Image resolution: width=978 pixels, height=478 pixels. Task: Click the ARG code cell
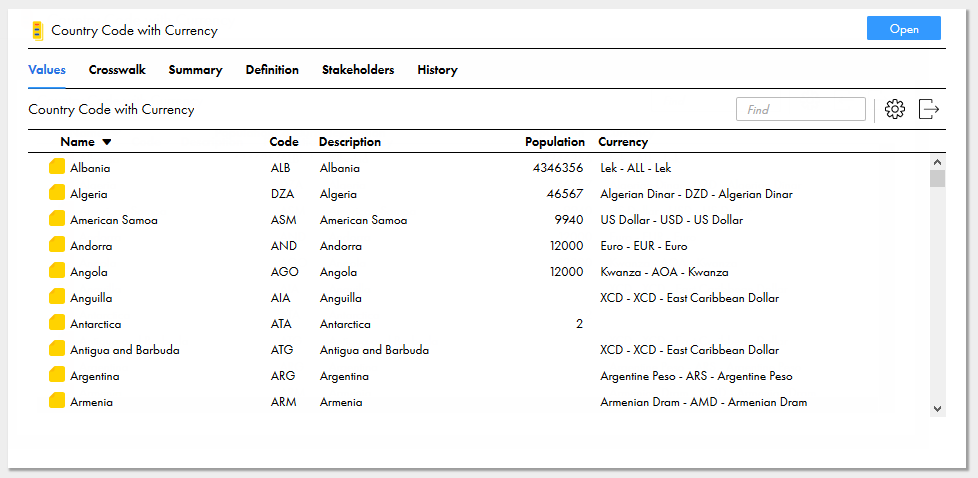tap(283, 377)
